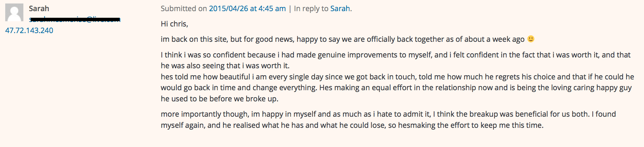The height and width of the screenshot is (147, 644).
Task: Click Sarah's gray avatar image
Action: (14, 13)
